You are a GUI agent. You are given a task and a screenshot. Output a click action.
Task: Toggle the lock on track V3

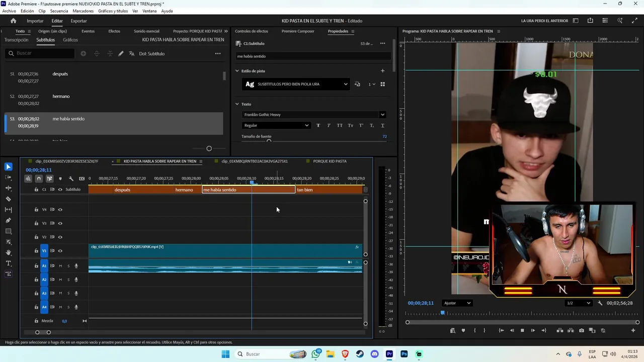pos(36,223)
